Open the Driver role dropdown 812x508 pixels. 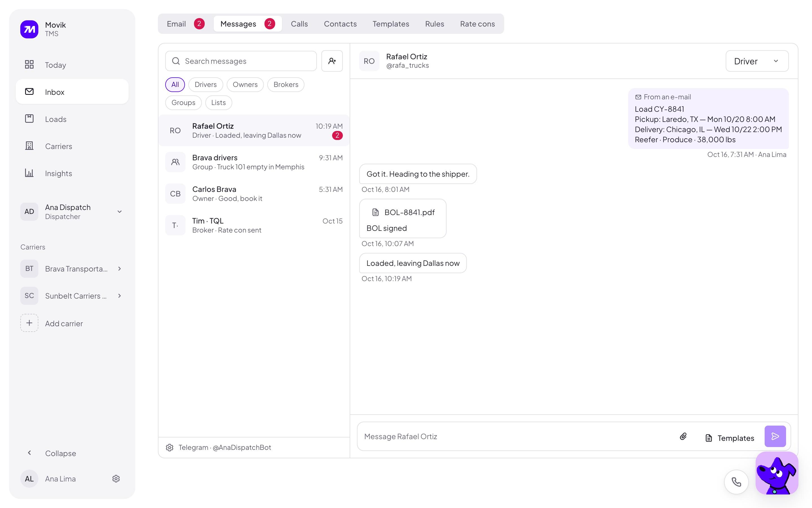tap(757, 61)
